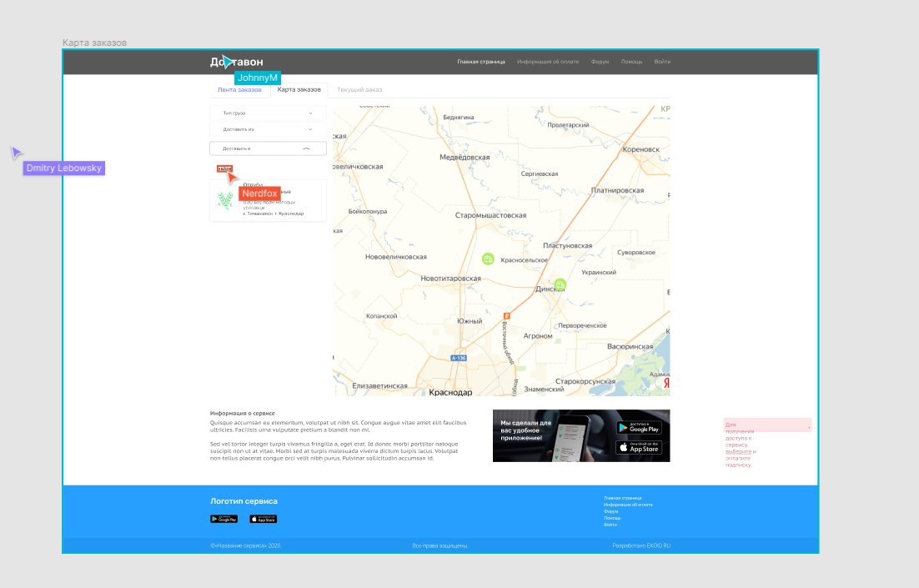Screen dimensions: 919x588
Task: Select the Карта заказов frame title
Action: pos(94,43)
